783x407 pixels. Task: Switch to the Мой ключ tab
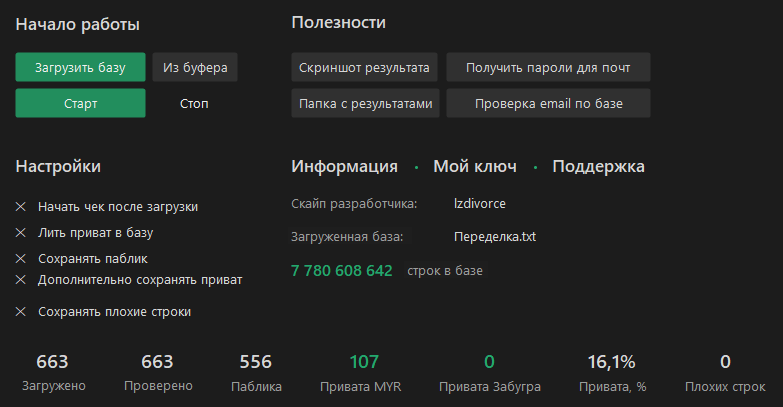pos(475,166)
